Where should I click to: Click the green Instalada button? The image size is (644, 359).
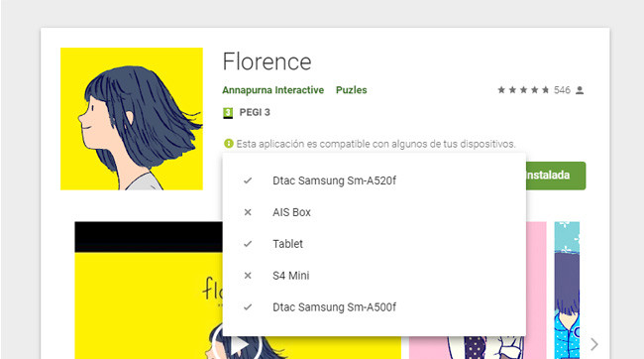coord(556,176)
